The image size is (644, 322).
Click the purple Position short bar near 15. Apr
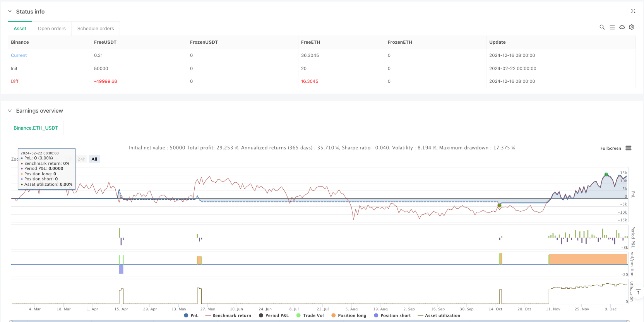click(x=121, y=269)
